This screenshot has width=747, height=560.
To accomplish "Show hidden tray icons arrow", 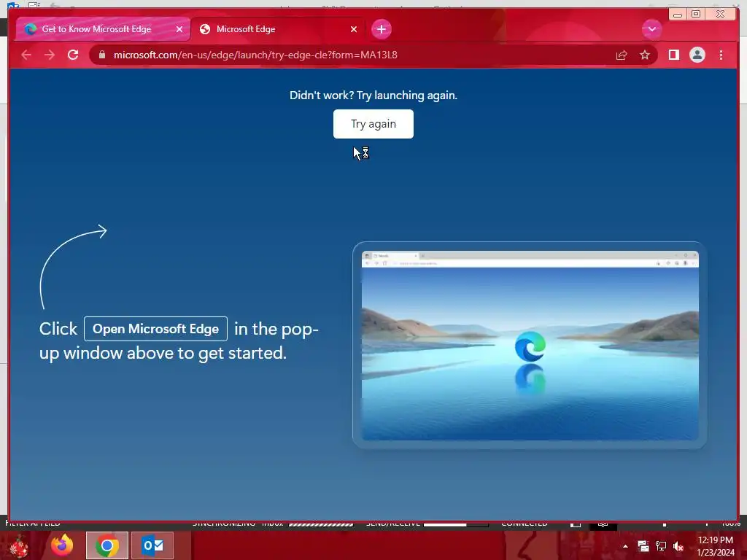I will [625, 546].
